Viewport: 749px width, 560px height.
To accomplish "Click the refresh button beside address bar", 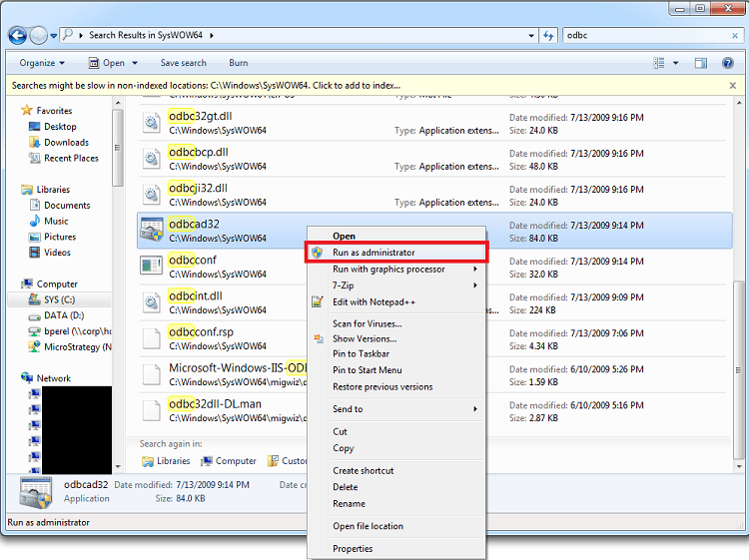I will pyautogui.click(x=548, y=35).
